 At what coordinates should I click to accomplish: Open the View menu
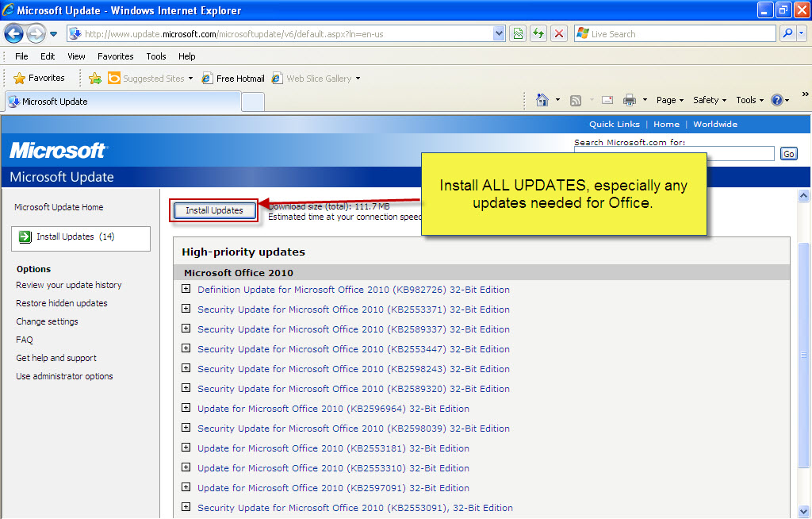point(77,56)
